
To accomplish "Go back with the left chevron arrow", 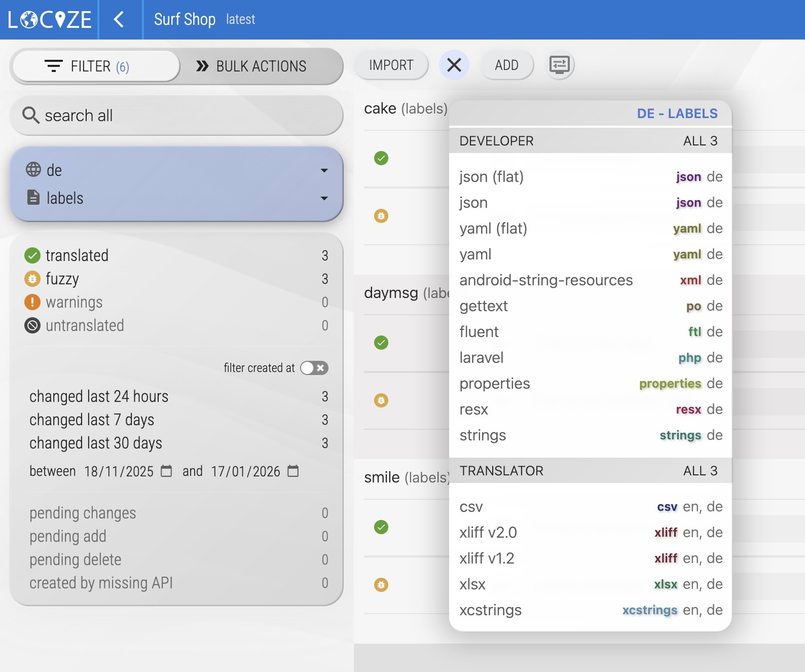I will coord(119,20).
